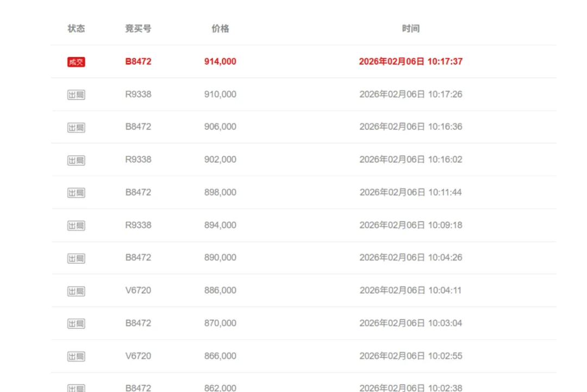Click 出局 badge beside price 886,000
Image resolution: width=587 pixels, height=392 pixels.
pos(76,291)
